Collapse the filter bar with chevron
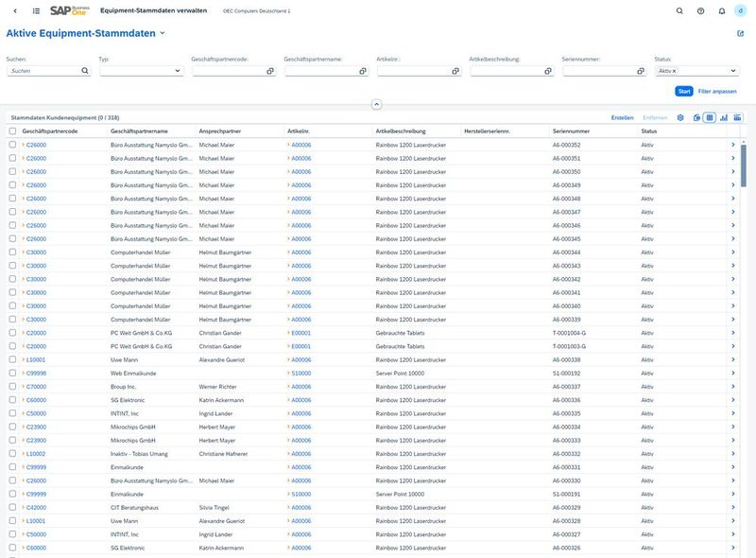 click(376, 104)
